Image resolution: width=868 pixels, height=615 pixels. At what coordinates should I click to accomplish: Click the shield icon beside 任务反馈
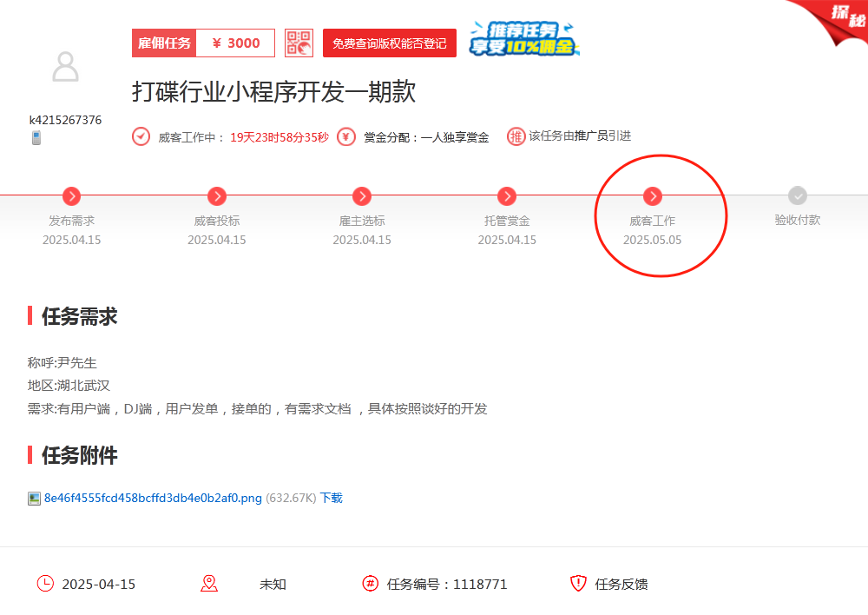pyautogui.click(x=577, y=584)
